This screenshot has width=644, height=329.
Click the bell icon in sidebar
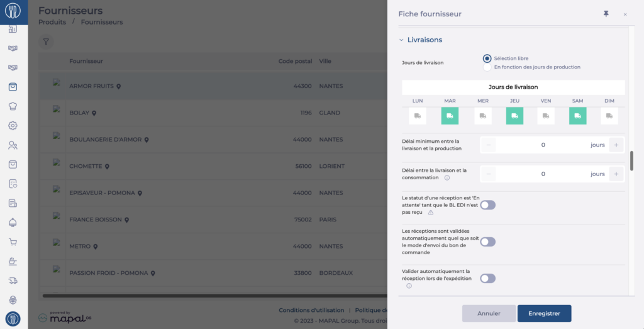[x=13, y=223]
